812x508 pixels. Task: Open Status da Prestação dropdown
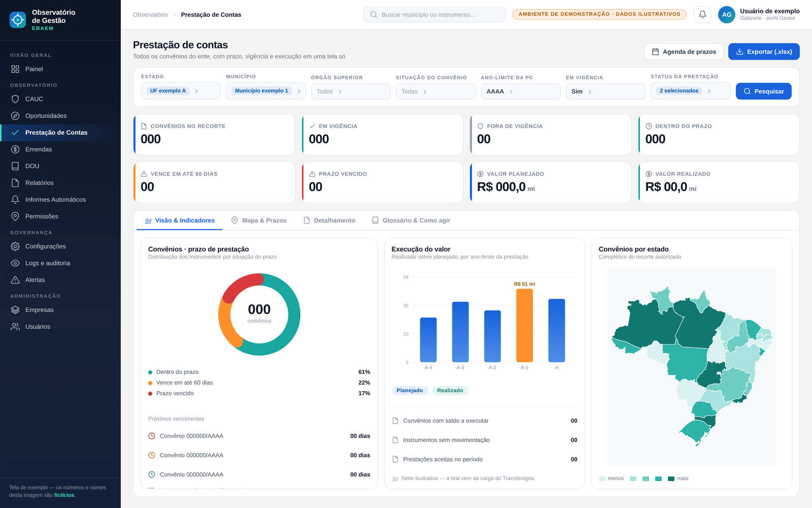click(x=691, y=91)
